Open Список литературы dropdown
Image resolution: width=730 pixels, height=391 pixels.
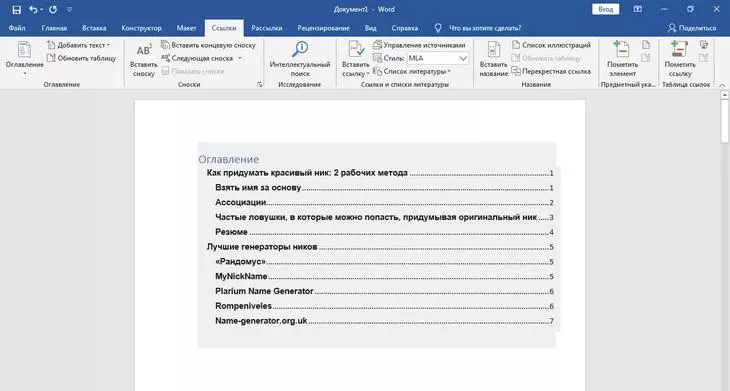pyautogui.click(x=412, y=71)
